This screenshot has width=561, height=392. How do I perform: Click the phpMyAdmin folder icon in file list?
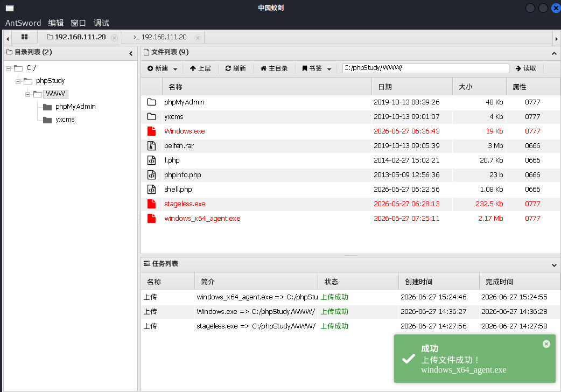[152, 102]
